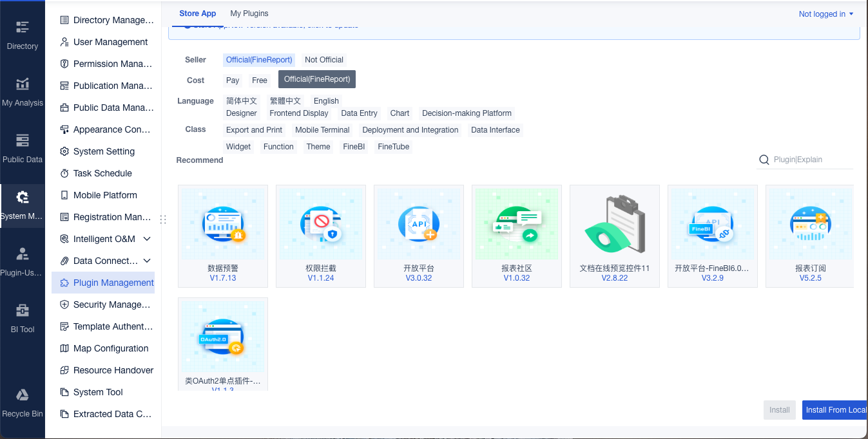Open the 数据预警 plugin thumbnail
The height and width of the screenshot is (439, 868).
223,223
